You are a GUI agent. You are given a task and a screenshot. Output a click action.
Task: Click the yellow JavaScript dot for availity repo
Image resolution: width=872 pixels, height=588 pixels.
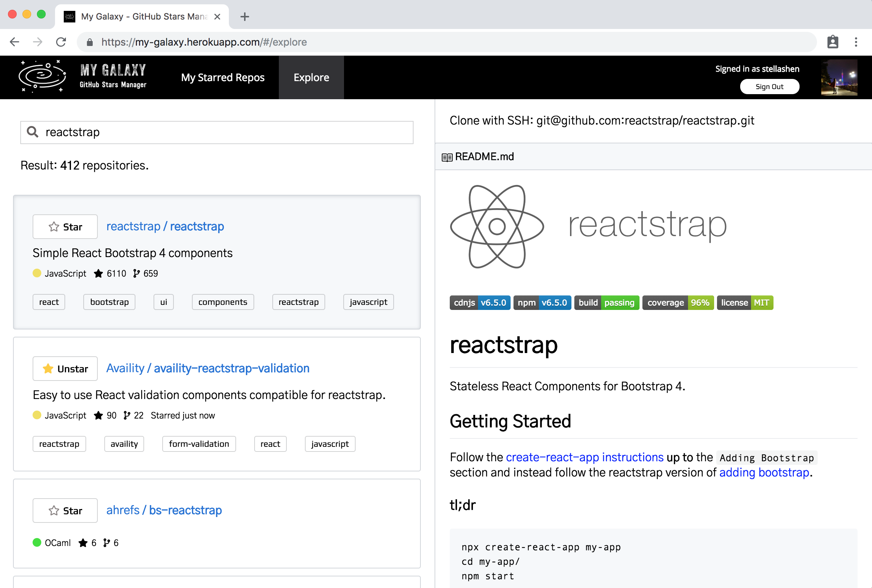click(x=37, y=415)
